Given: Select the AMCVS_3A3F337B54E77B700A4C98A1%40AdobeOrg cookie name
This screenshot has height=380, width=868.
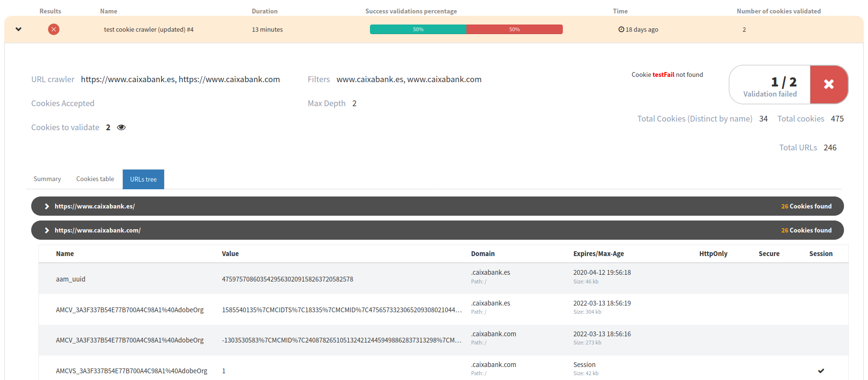Looking at the screenshot, I should tap(131, 371).
